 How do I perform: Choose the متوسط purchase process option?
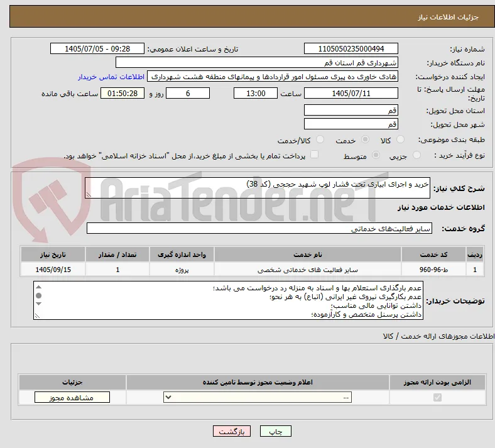pos(376,155)
